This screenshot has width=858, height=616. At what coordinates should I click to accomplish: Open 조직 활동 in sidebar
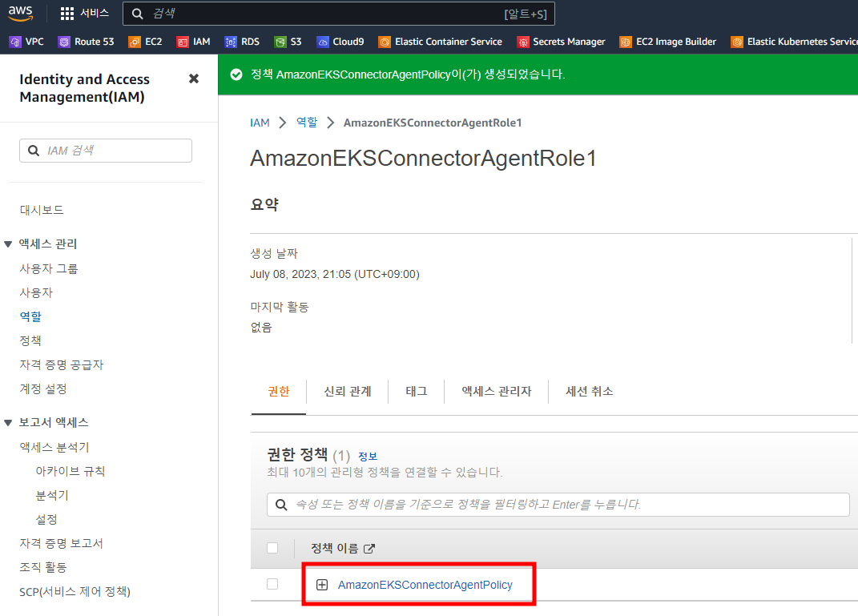43,567
